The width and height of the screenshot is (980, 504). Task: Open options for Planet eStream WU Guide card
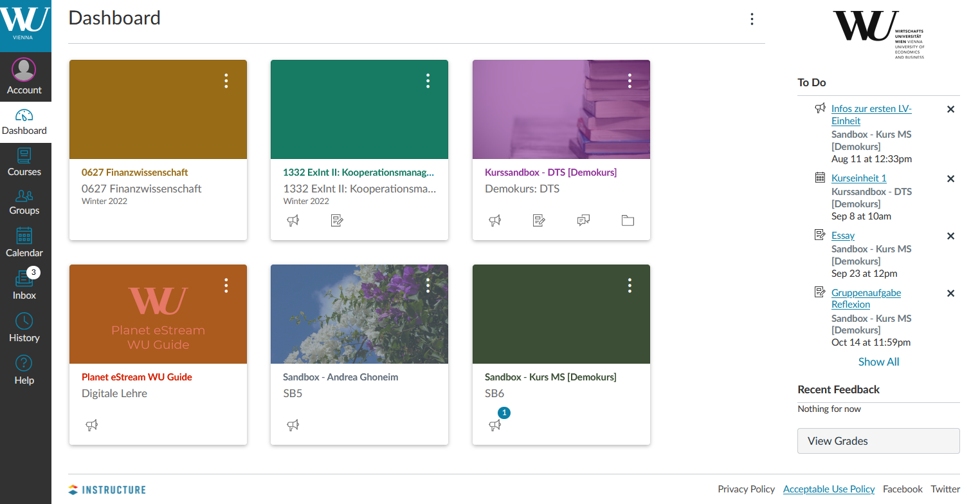(x=226, y=285)
